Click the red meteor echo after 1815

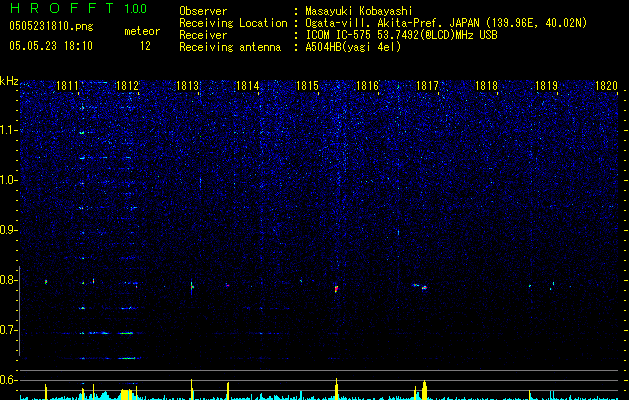click(337, 288)
